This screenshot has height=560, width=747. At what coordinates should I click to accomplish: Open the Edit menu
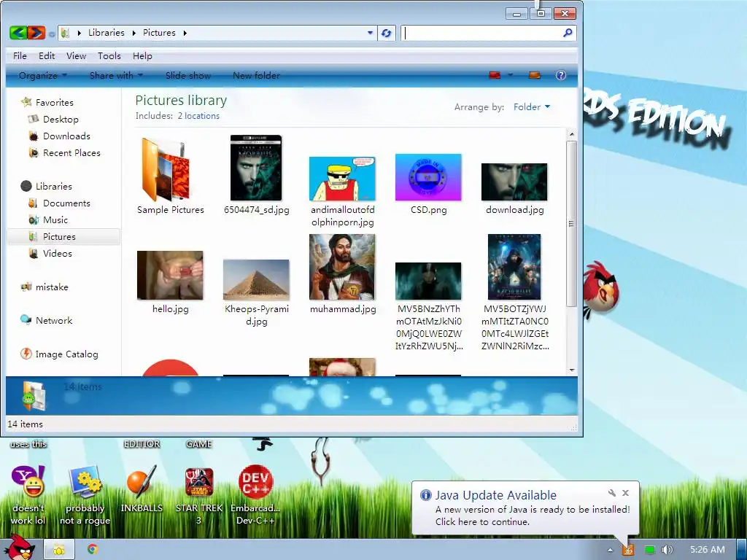pyautogui.click(x=47, y=55)
